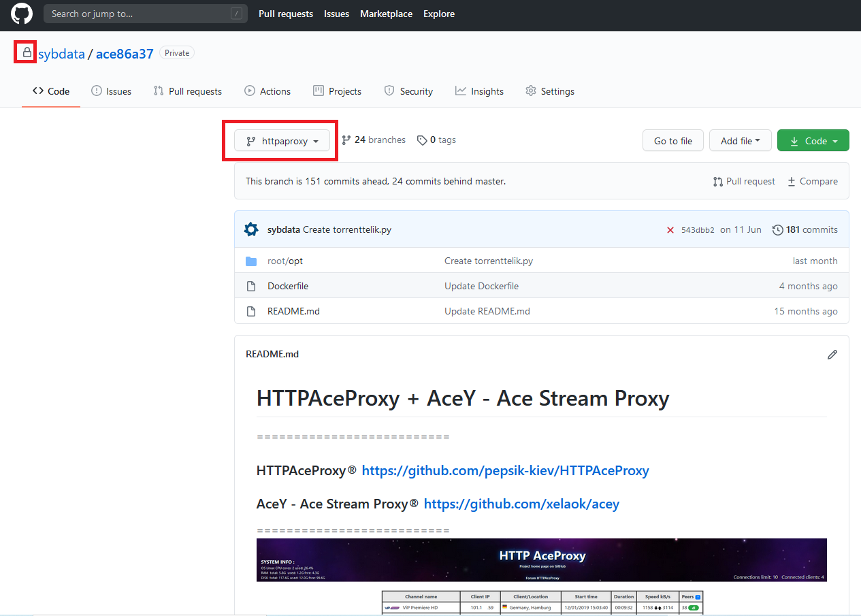Click the README.md file icon
Viewport: 861px width, 616px height.
coord(251,312)
